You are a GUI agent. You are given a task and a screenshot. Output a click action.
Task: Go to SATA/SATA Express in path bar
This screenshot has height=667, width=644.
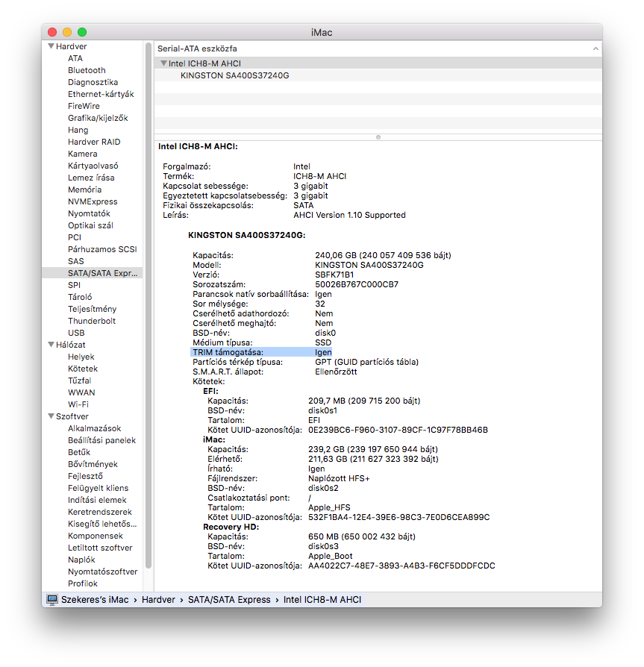pos(229,599)
